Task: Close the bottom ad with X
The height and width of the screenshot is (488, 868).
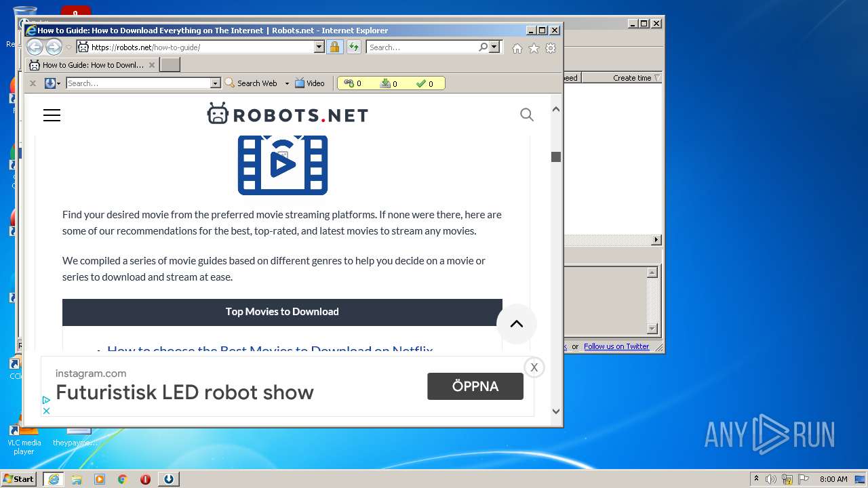Action: click(x=534, y=367)
